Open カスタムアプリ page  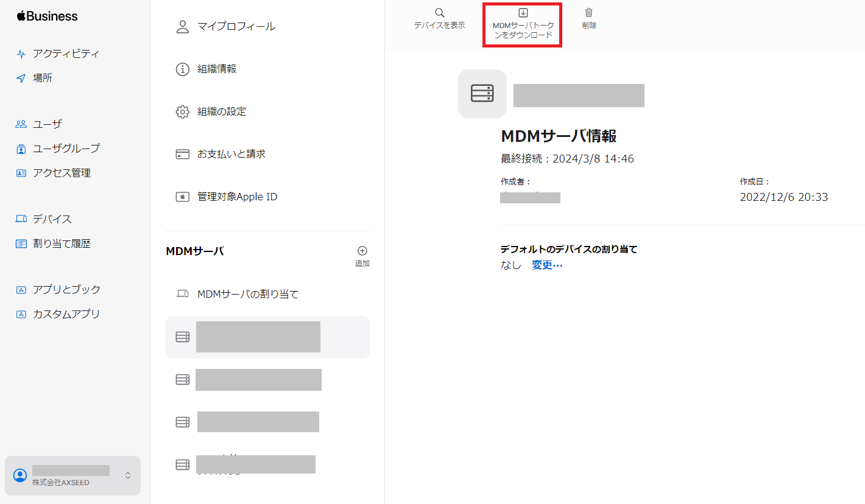(66, 314)
